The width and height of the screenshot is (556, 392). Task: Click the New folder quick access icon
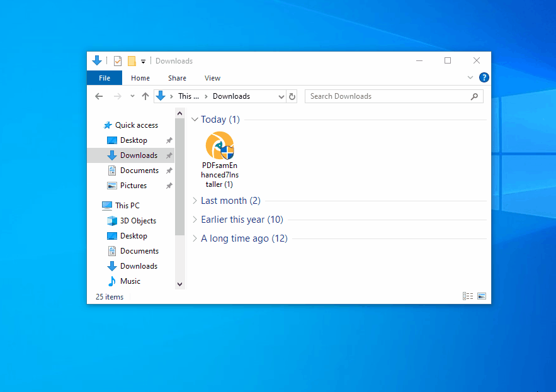coord(131,60)
